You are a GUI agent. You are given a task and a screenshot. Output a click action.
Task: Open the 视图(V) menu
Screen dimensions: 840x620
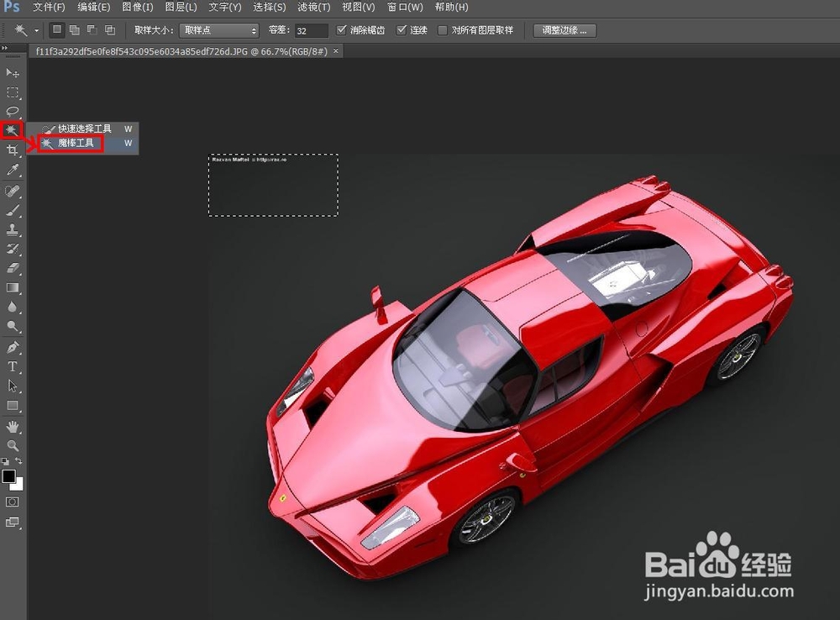point(359,8)
